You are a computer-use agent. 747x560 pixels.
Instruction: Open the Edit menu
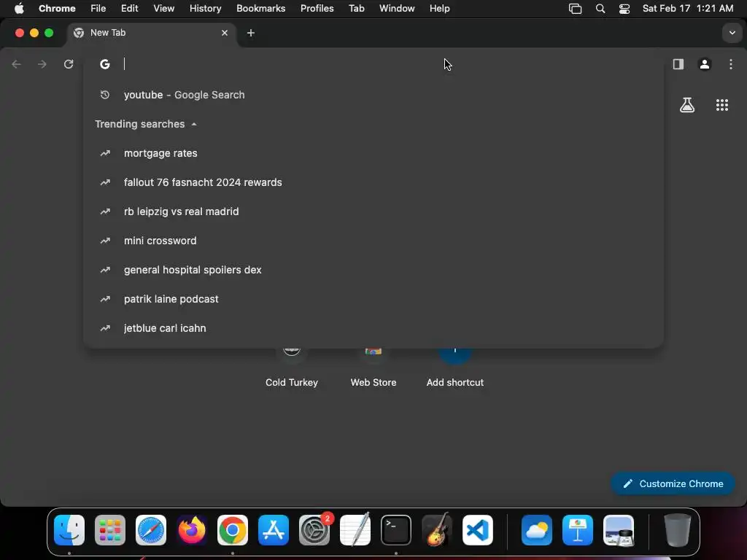(x=129, y=9)
